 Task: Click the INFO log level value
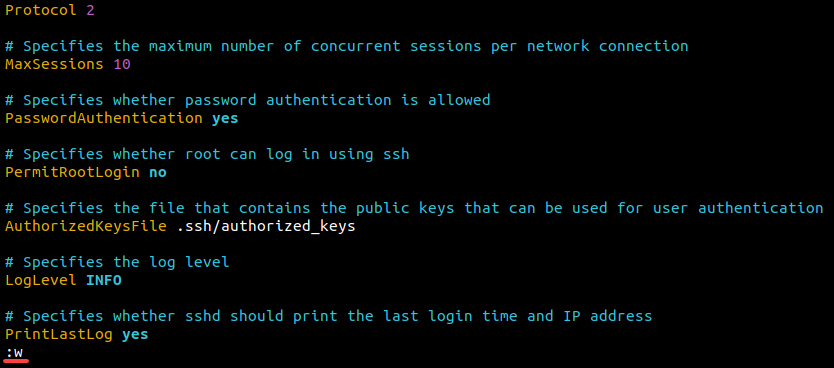tap(104, 280)
